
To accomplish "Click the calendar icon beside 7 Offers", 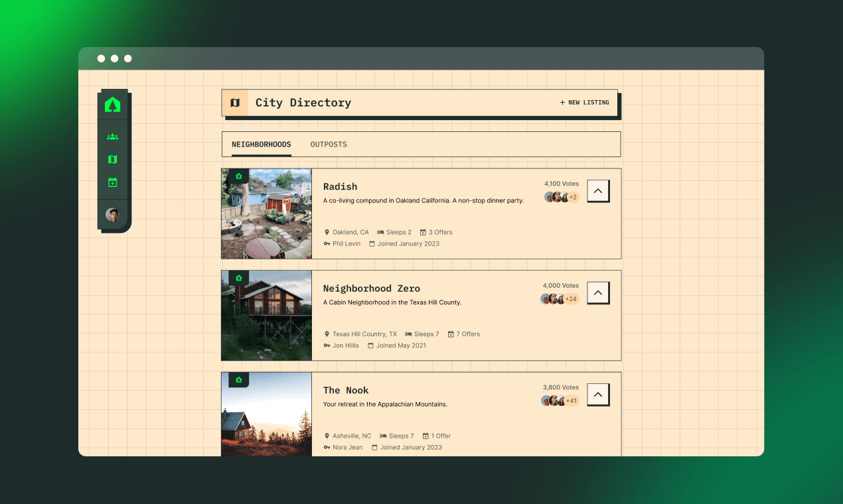I will coord(451,334).
